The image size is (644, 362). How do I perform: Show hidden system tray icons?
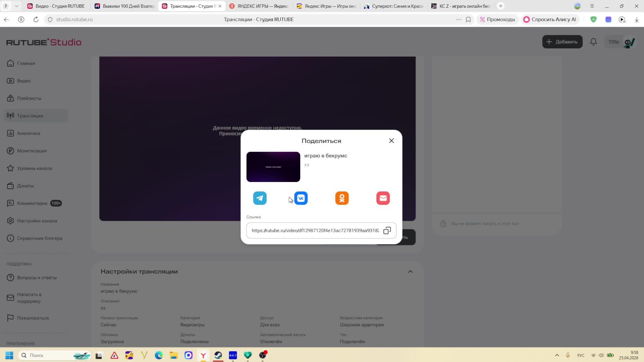point(557,355)
